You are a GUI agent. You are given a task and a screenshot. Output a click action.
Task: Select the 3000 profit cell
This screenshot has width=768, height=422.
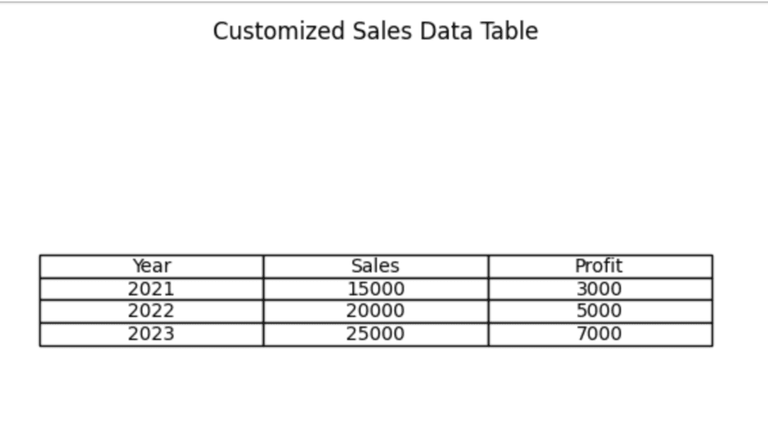click(599, 289)
